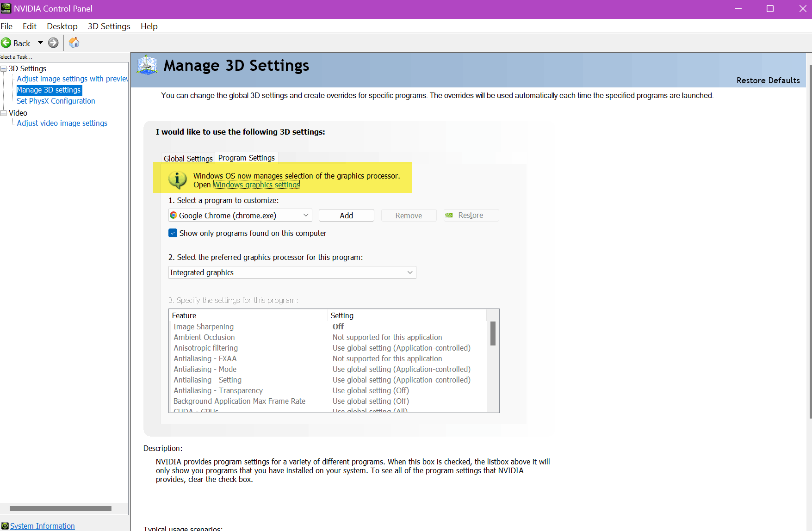This screenshot has width=812, height=531.
Task: Click the Feature column header
Action: coord(248,315)
